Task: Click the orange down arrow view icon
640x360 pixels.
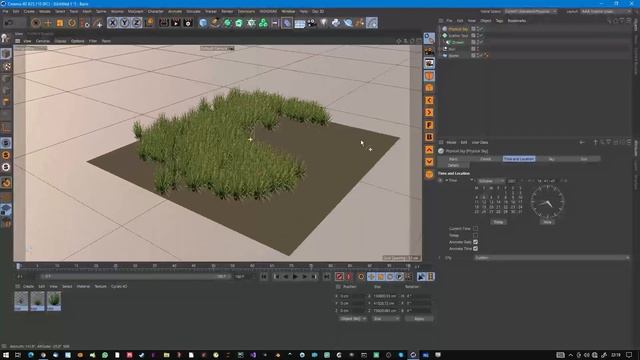Action: (429, 162)
